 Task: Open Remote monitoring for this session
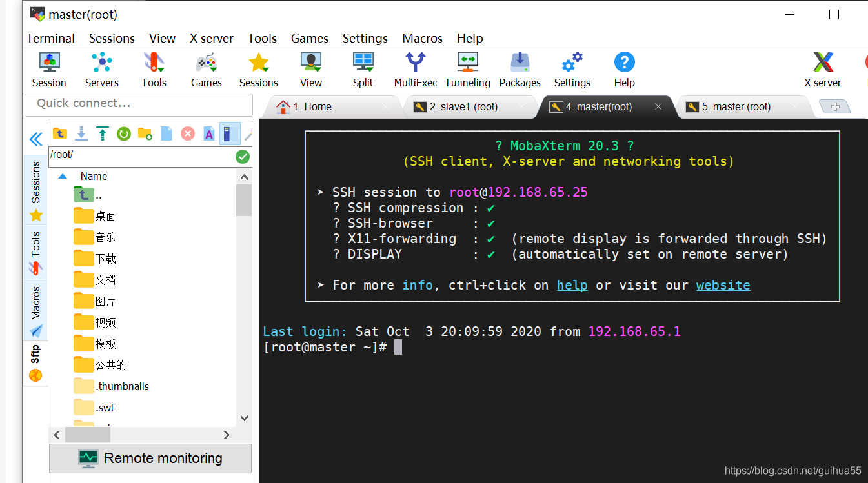tap(150, 458)
